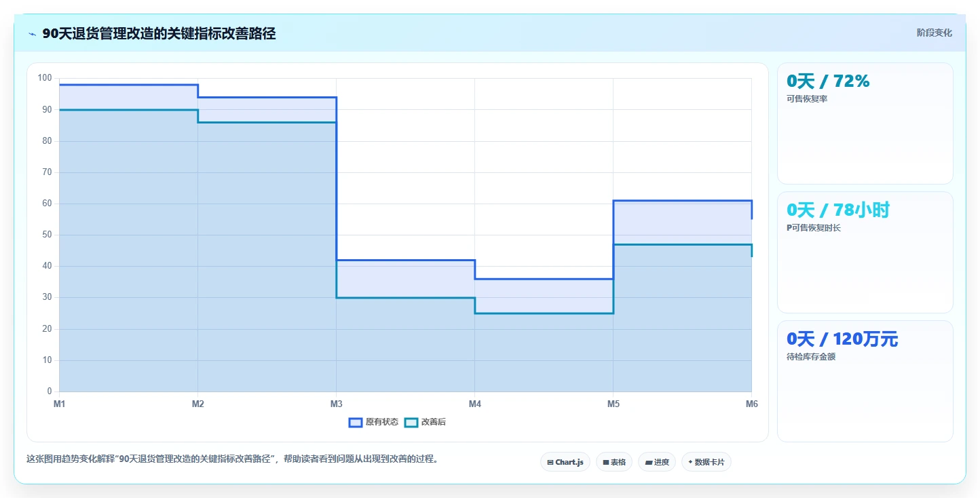This screenshot has width=980, height=498.
Task: Click the M1 axis label
Action: (x=60, y=404)
